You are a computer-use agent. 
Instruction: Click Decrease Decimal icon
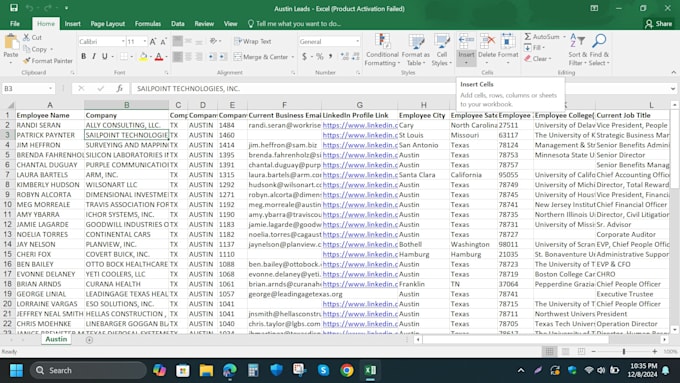pyautogui.click(x=356, y=56)
